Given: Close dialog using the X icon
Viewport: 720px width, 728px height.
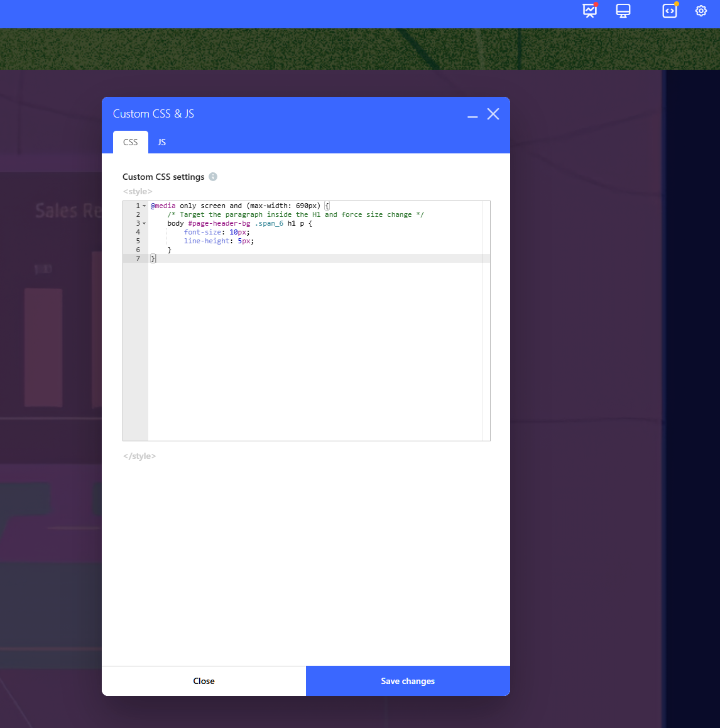Looking at the screenshot, I should click(x=493, y=114).
